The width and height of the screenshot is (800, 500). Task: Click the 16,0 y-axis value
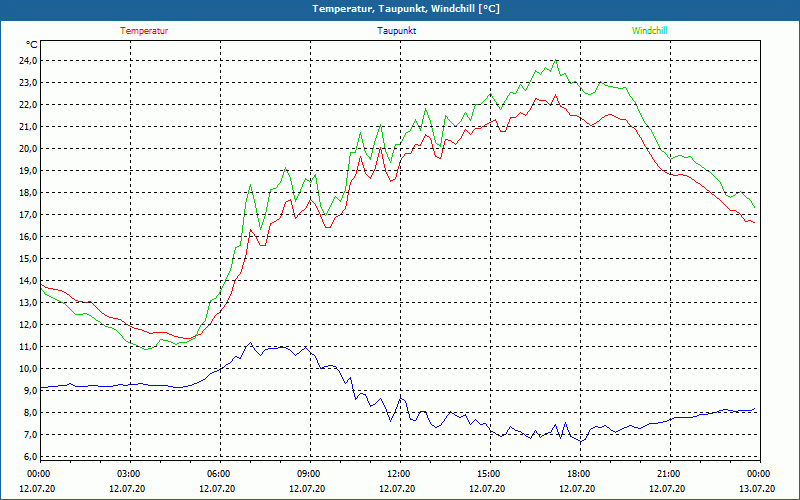pyautogui.click(x=28, y=237)
